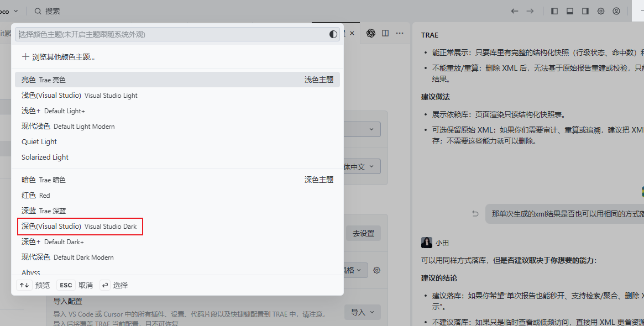
Task: Click undo arrow beside the user message
Action: [x=475, y=214]
